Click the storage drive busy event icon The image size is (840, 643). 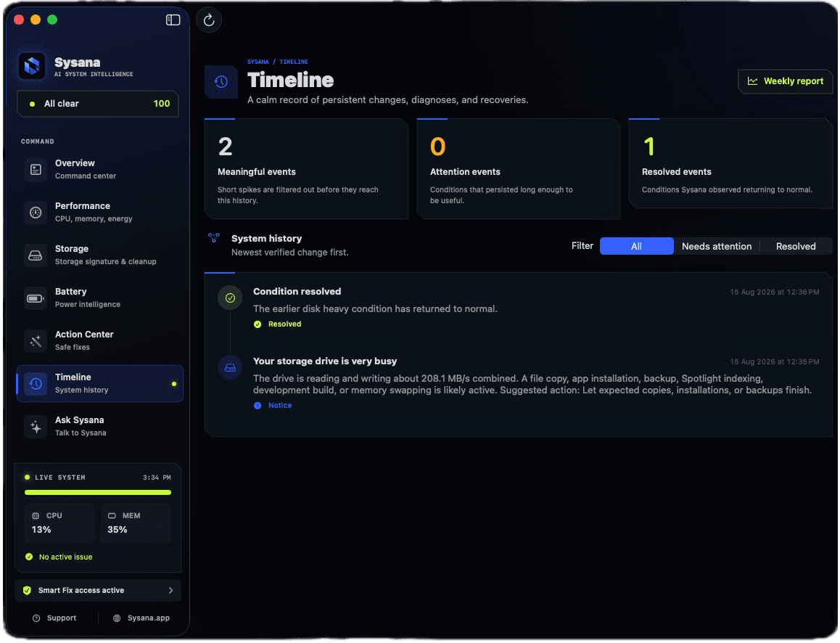click(230, 367)
